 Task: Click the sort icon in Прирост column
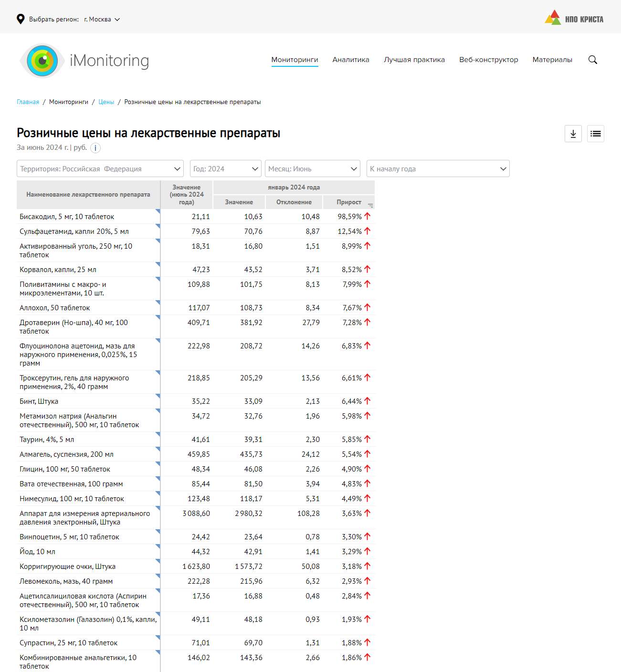click(x=370, y=205)
